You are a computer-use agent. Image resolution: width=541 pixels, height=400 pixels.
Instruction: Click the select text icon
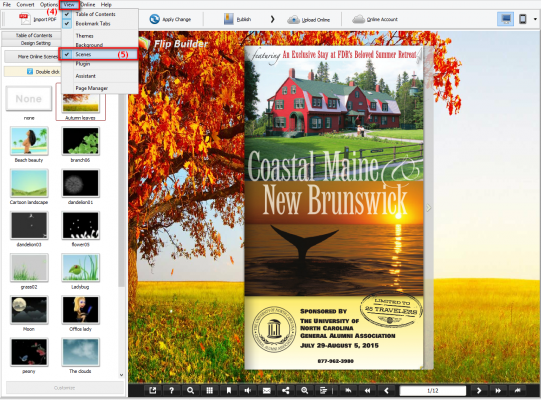[323, 390]
